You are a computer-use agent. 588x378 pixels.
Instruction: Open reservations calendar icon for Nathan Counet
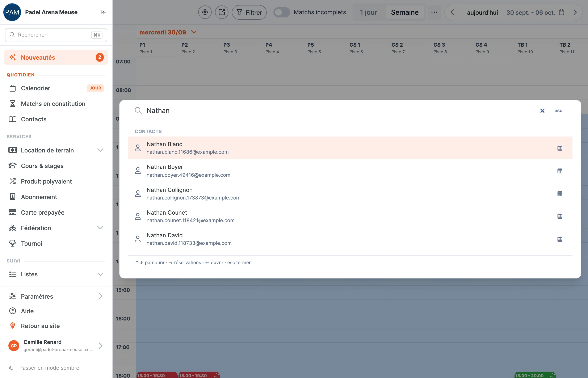560,216
